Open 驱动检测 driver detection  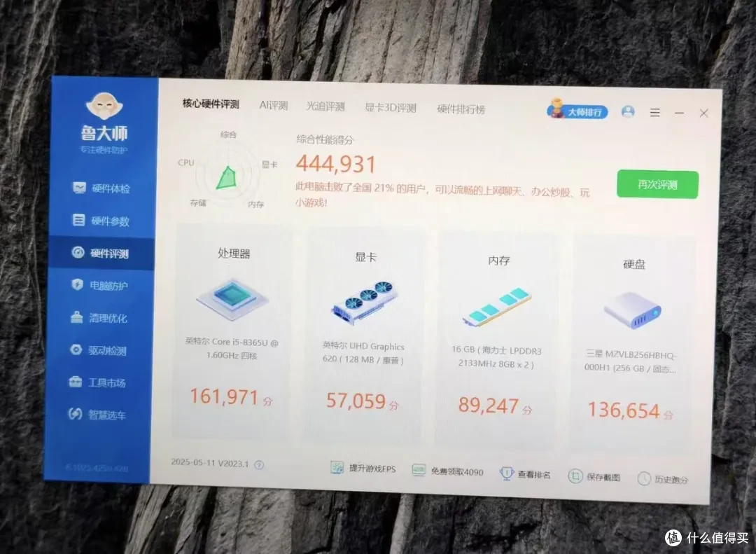point(98,350)
